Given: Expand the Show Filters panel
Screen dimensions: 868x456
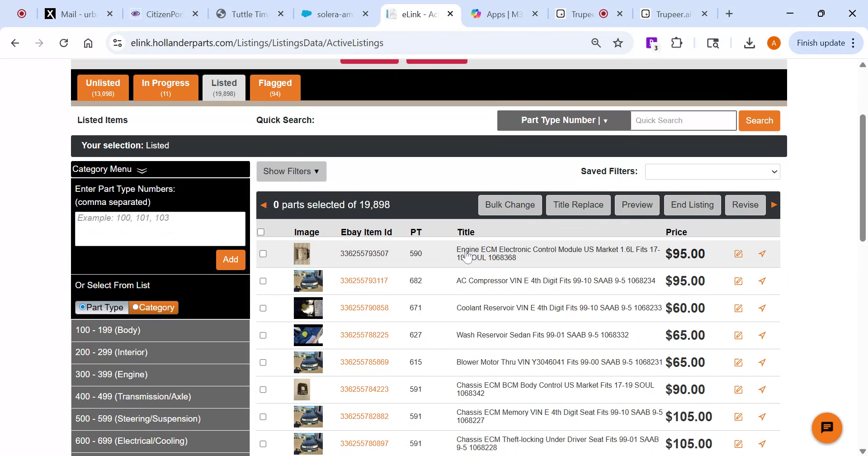Looking at the screenshot, I should point(291,171).
